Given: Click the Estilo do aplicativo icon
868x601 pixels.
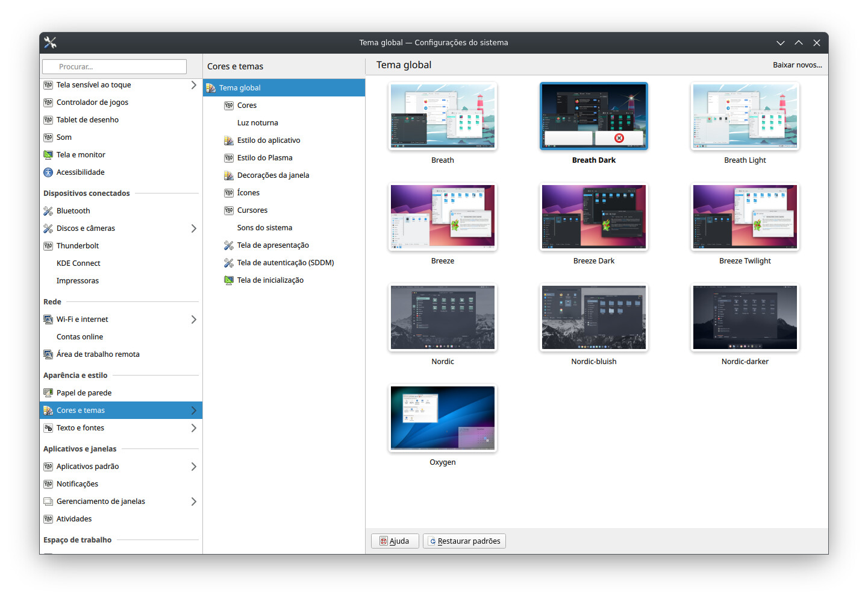Looking at the screenshot, I should click(x=229, y=140).
